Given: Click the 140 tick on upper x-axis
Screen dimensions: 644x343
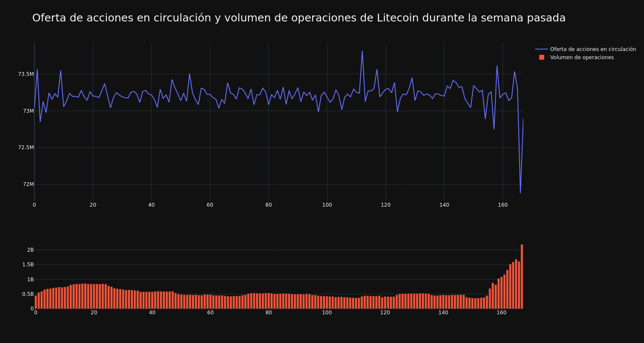Looking at the screenshot, I should (x=444, y=205).
